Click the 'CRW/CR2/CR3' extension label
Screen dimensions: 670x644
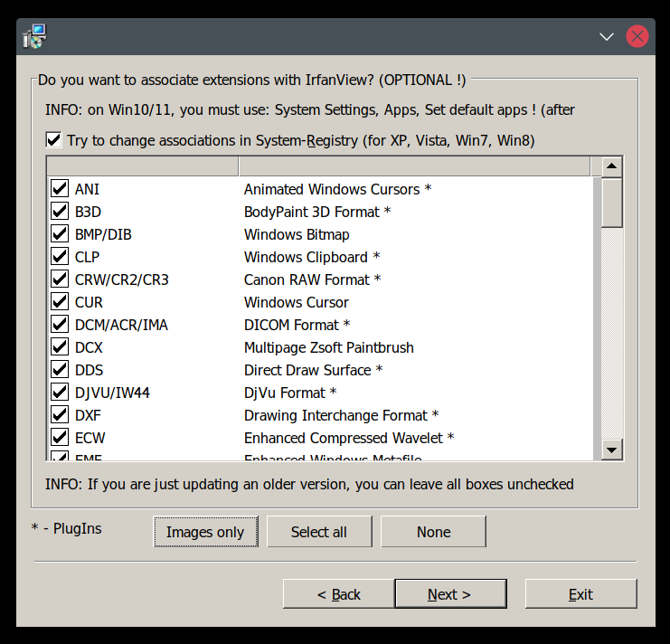tap(122, 279)
